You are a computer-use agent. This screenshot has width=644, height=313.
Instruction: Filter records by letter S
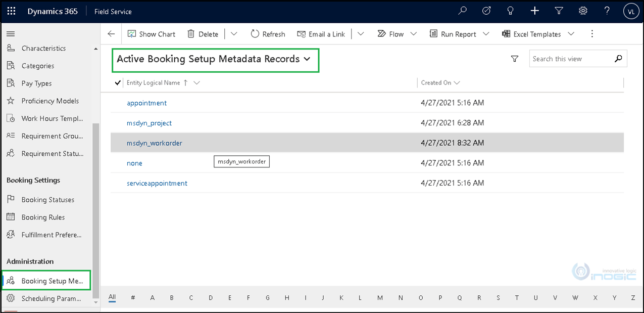[498, 298]
